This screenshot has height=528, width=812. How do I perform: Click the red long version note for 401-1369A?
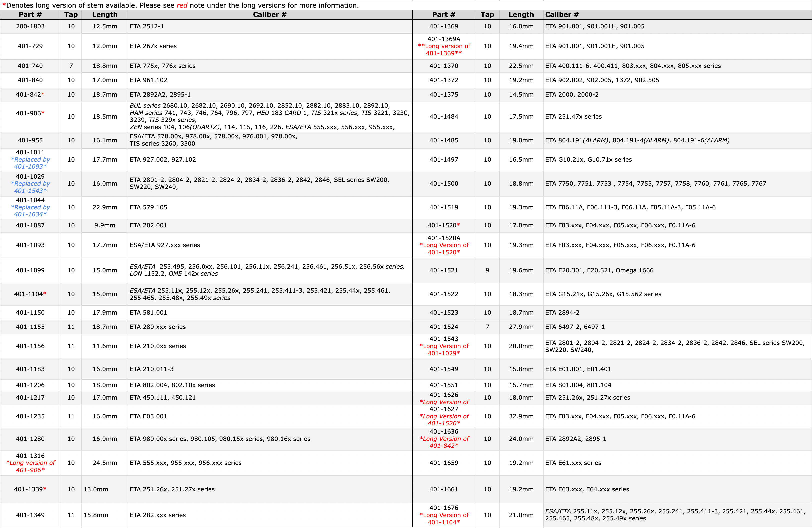pos(444,50)
